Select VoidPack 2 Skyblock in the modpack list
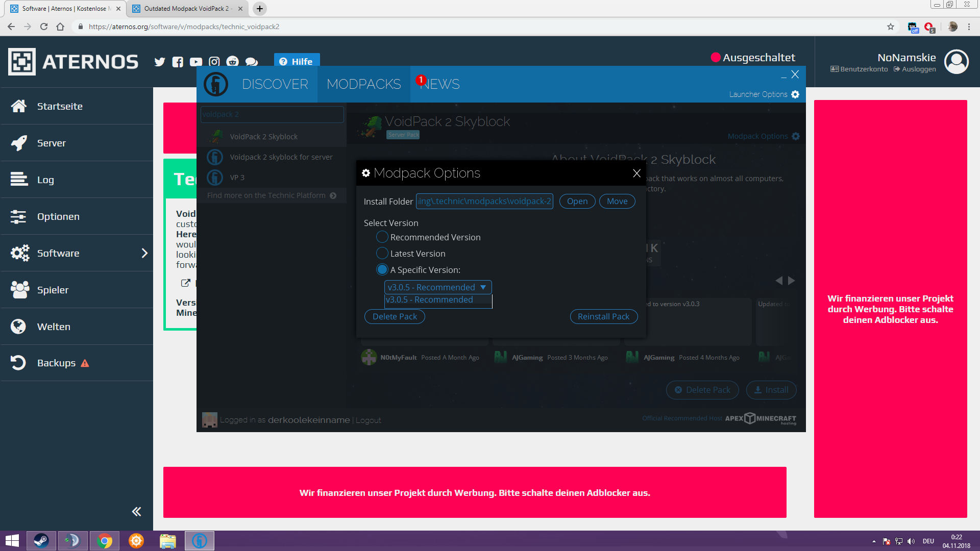The width and height of the screenshot is (980, 551). click(272, 137)
